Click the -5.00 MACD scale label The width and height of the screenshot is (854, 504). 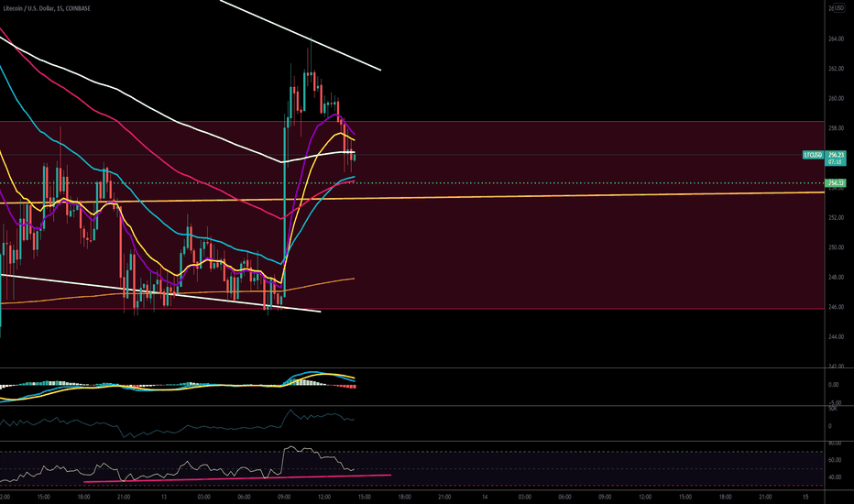click(835, 402)
